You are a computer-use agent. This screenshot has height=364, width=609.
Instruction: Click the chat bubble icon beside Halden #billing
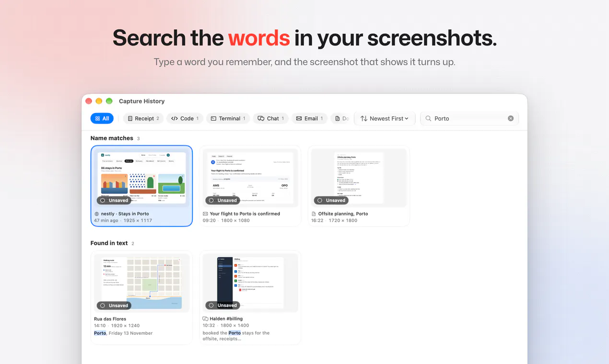[205, 318]
